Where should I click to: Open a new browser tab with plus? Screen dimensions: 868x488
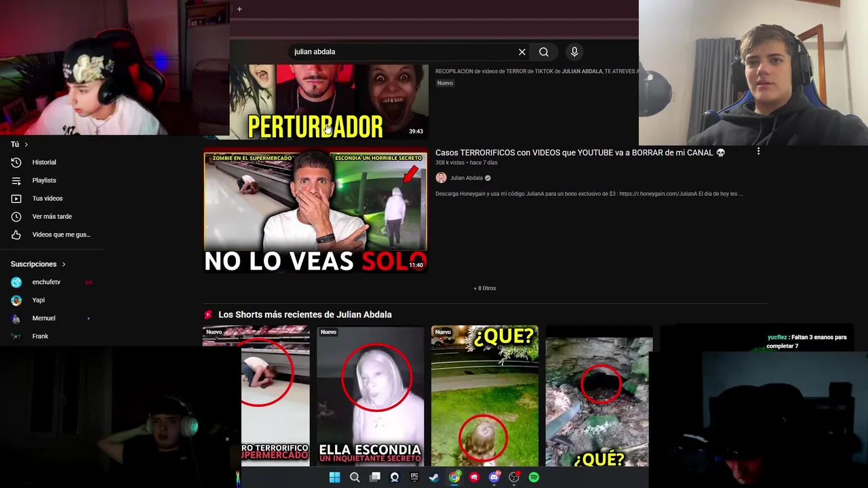point(239,9)
